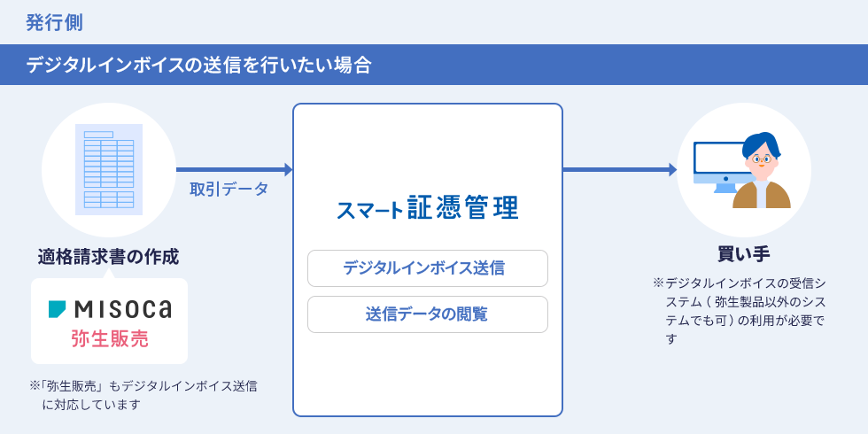Click the 買い手 label
This screenshot has height=434, width=868.
pos(743,254)
